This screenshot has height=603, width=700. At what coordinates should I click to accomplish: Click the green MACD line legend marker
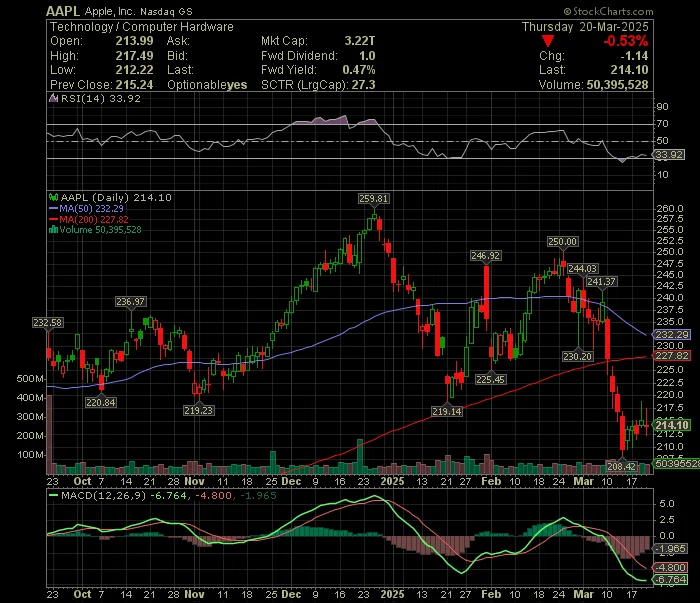click(x=53, y=495)
